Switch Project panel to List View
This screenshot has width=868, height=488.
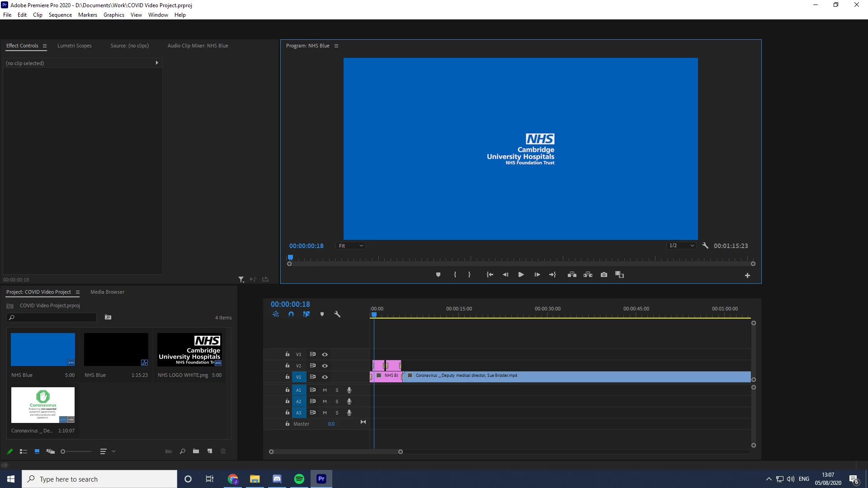pos(24,451)
